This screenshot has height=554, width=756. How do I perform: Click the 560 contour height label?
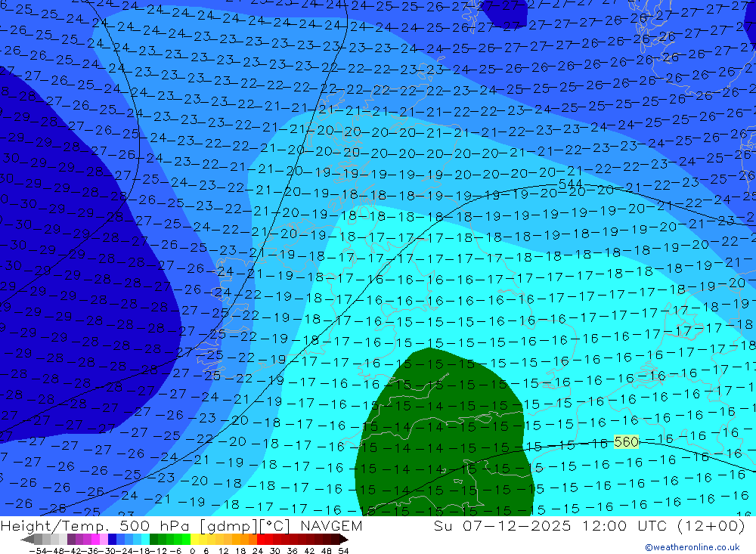coord(627,441)
